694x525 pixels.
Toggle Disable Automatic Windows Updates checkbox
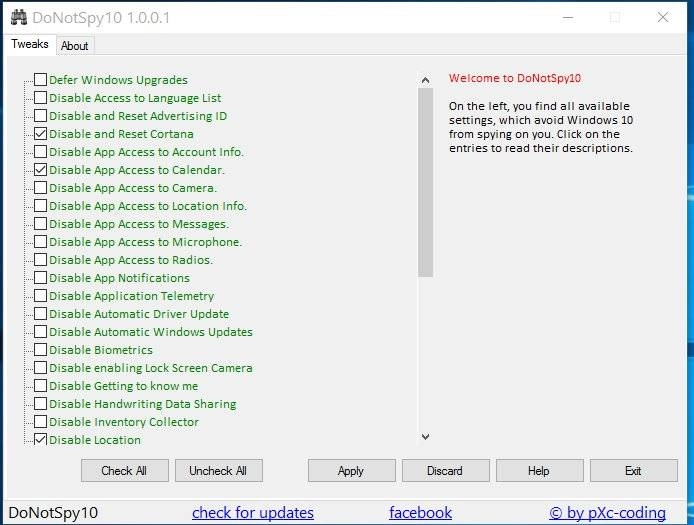[40, 332]
